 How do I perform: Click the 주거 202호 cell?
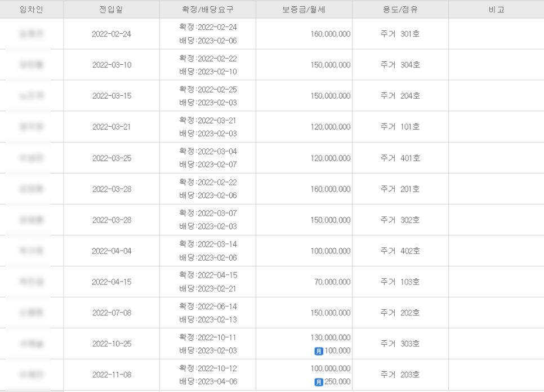tap(400, 313)
